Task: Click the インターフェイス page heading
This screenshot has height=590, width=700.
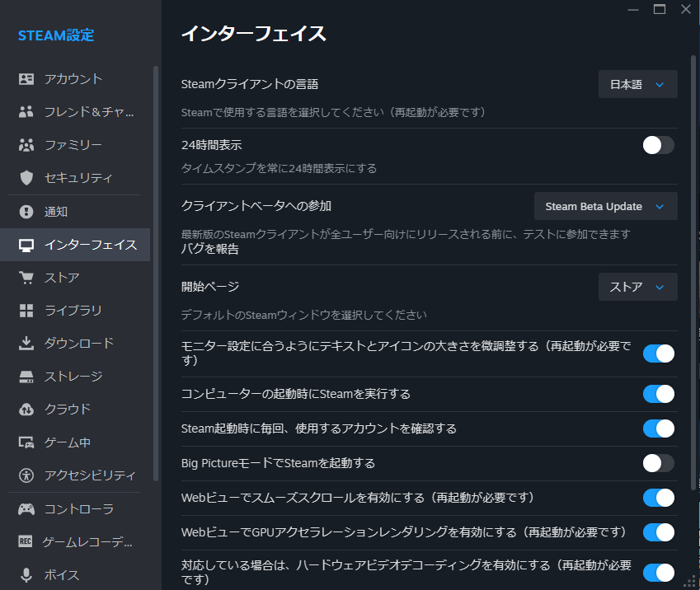Action: tap(254, 34)
